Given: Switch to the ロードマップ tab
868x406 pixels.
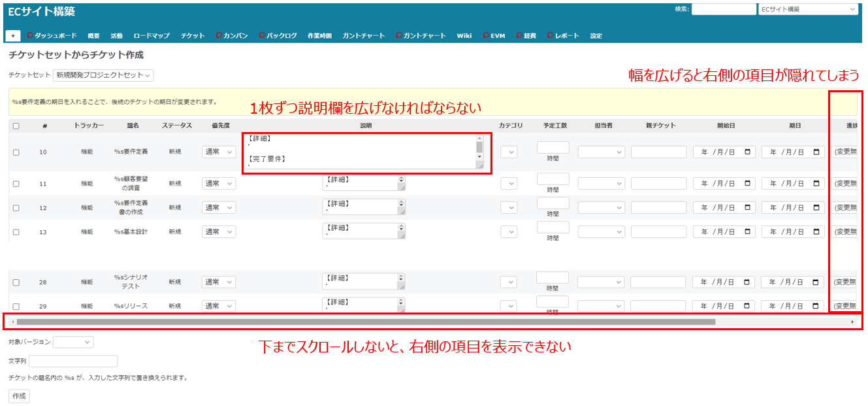Looking at the screenshot, I should [151, 36].
